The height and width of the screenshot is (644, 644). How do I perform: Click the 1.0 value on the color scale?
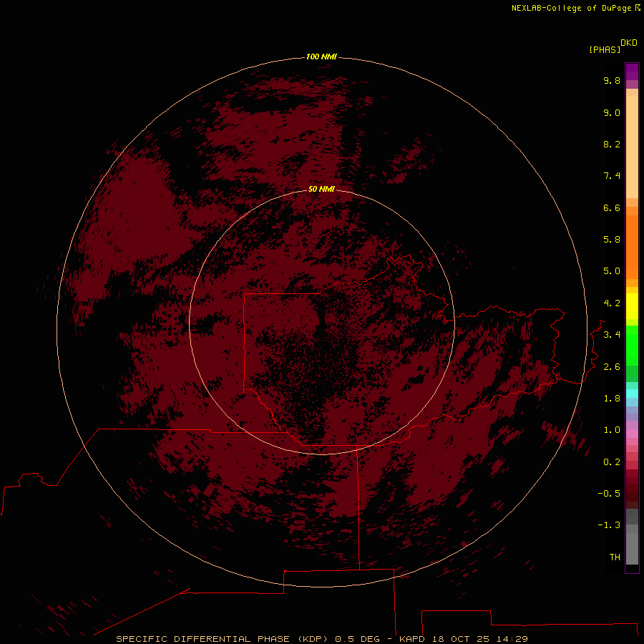click(612, 430)
